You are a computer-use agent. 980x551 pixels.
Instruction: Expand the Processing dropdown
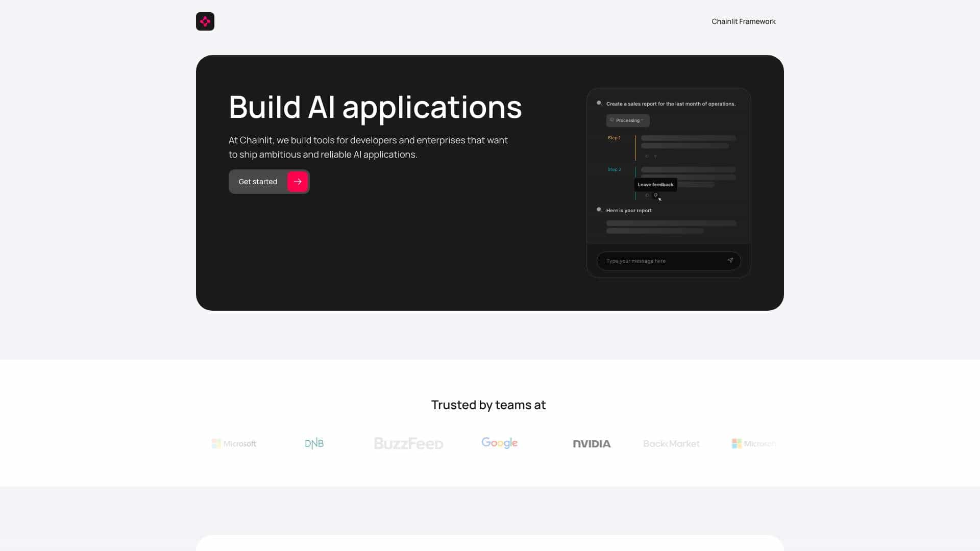[628, 120]
